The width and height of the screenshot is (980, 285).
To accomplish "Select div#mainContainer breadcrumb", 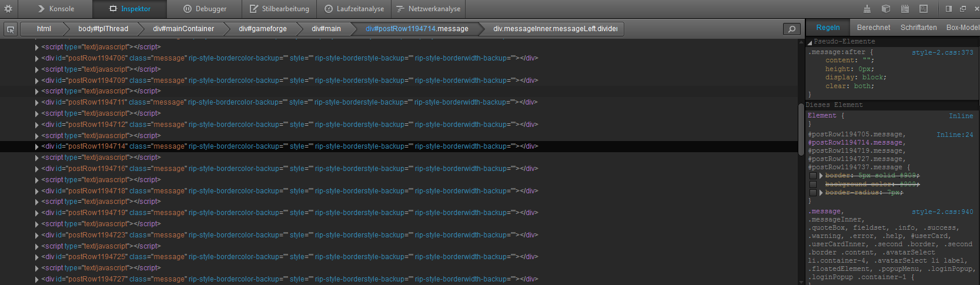I will pos(183,29).
